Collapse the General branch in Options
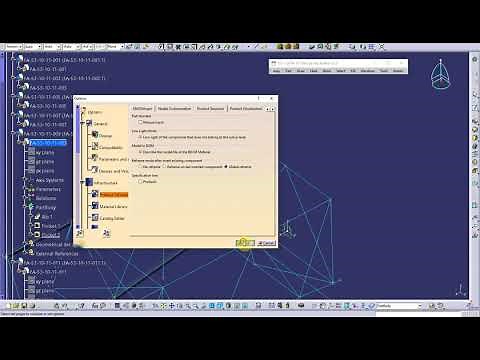This screenshot has width=480, height=360. point(82,124)
